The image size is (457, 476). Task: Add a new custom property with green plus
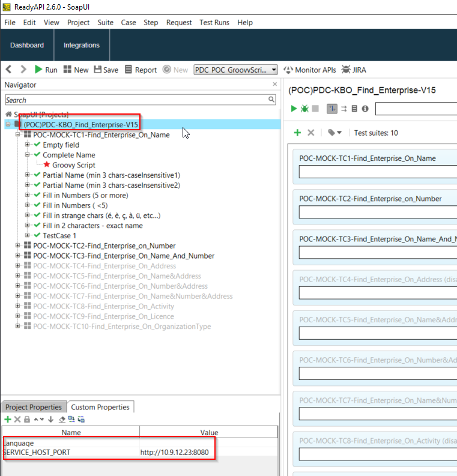[x=7, y=419]
